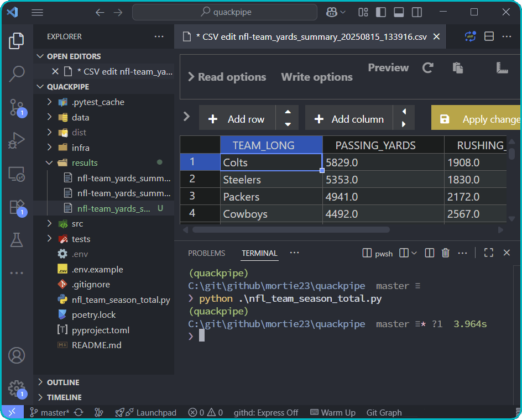Toggle the bottom panel visibility

pyautogui.click(x=399, y=12)
